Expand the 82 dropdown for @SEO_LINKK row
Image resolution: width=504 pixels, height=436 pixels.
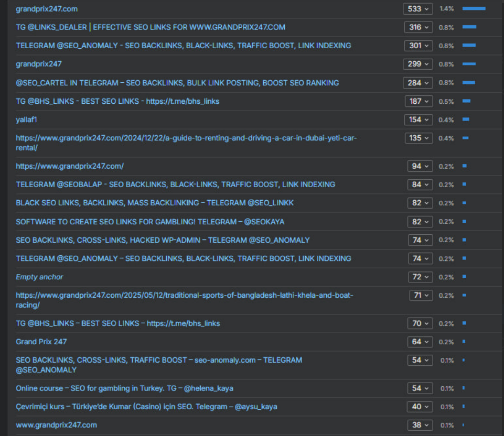420,203
